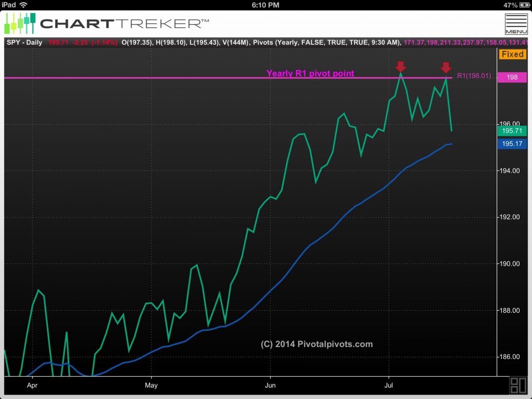Viewport: 532px width, 399px height.
Task: Click the Pivotalpivots.com copyright text
Action: click(317, 344)
